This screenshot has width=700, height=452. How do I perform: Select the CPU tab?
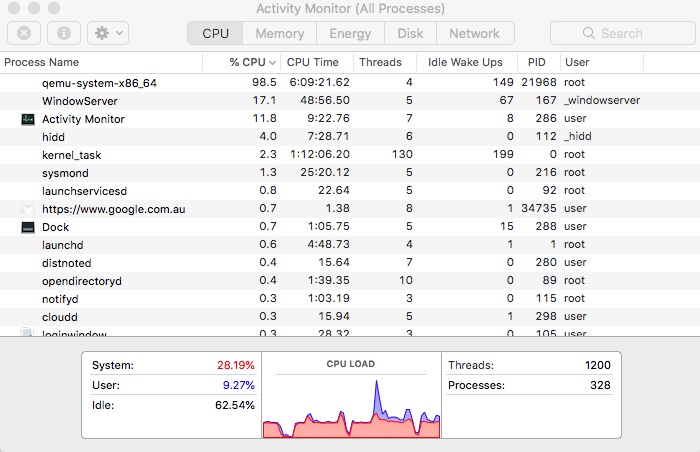point(215,33)
